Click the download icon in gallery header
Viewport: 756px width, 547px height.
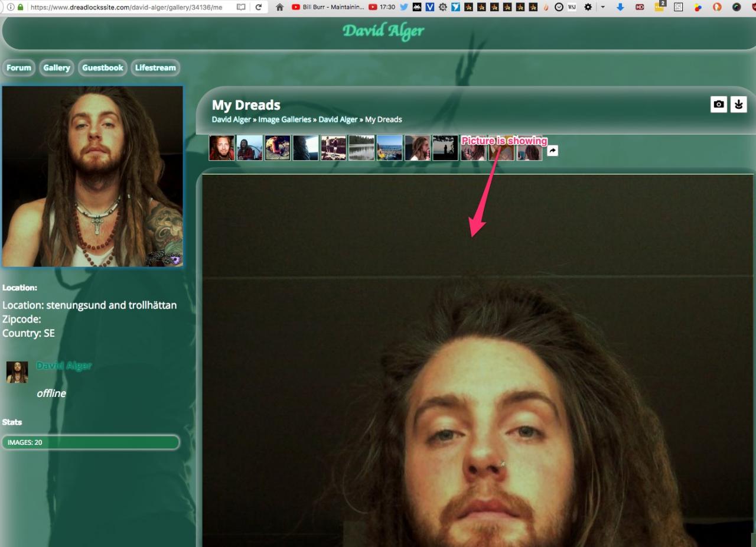[x=738, y=105]
